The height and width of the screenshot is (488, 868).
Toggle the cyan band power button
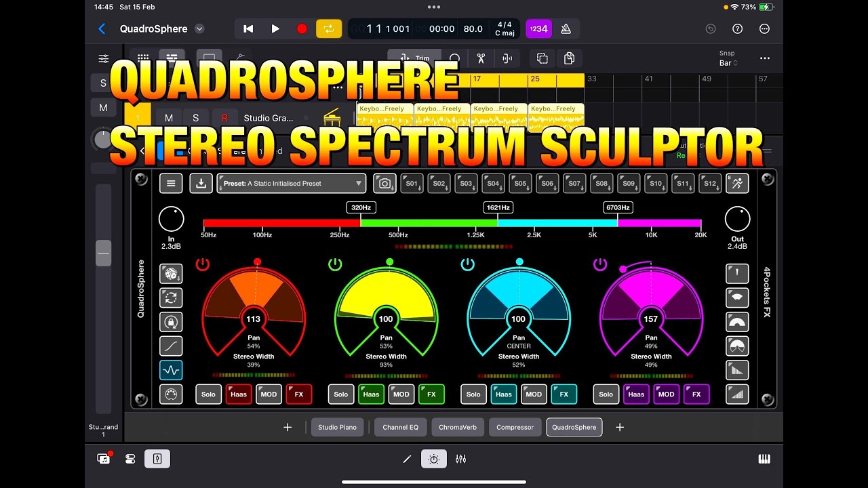tap(468, 264)
